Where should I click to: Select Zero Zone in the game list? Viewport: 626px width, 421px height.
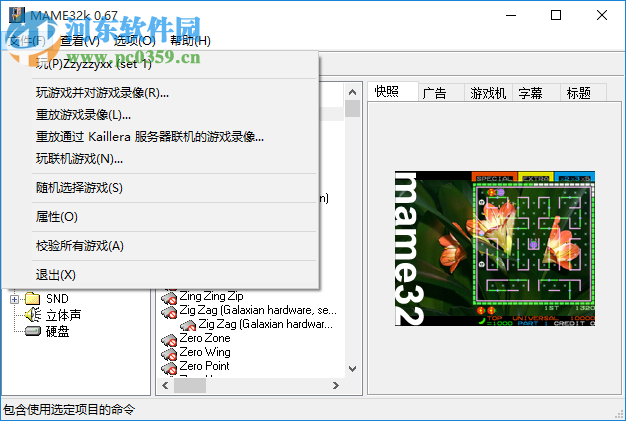tap(205, 338)
